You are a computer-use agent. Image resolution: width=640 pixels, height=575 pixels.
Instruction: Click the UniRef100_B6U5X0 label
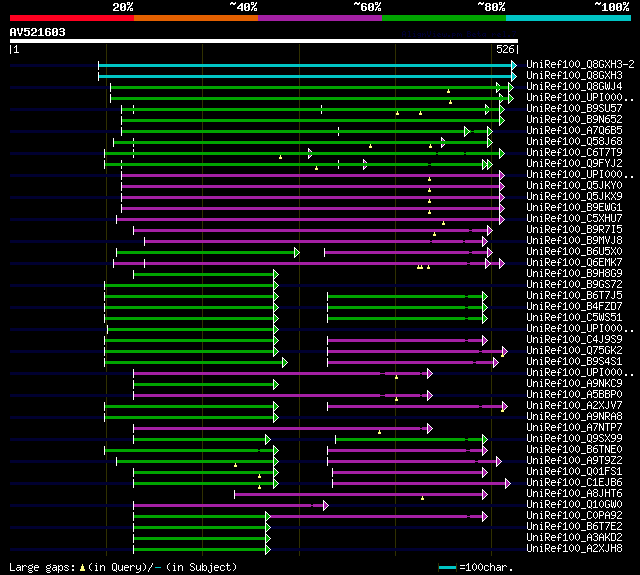coord(574,252)
